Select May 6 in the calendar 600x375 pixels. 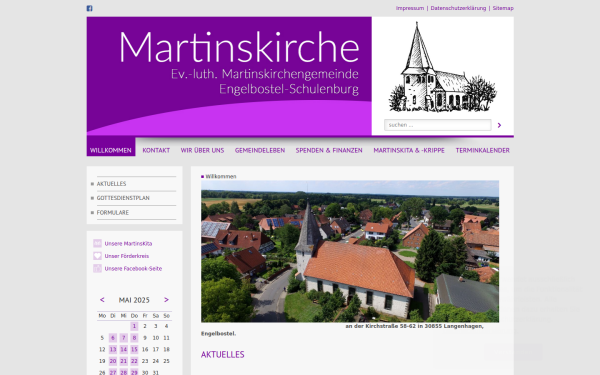(x=112, y=338)
